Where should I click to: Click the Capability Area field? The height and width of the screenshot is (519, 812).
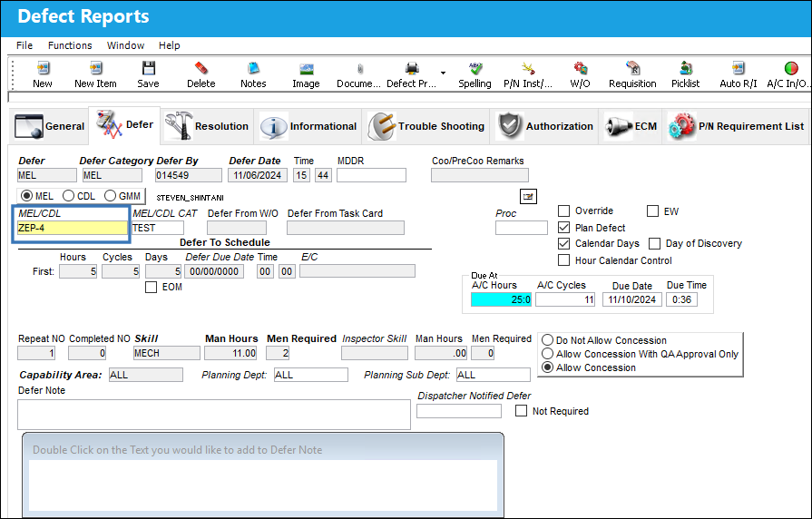coord(146,375)
